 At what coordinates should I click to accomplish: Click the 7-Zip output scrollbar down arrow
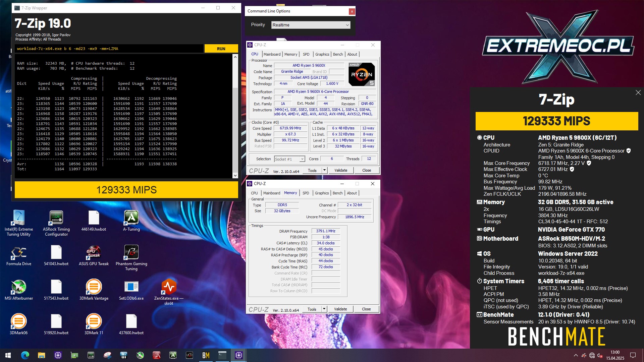coord(235,175)
